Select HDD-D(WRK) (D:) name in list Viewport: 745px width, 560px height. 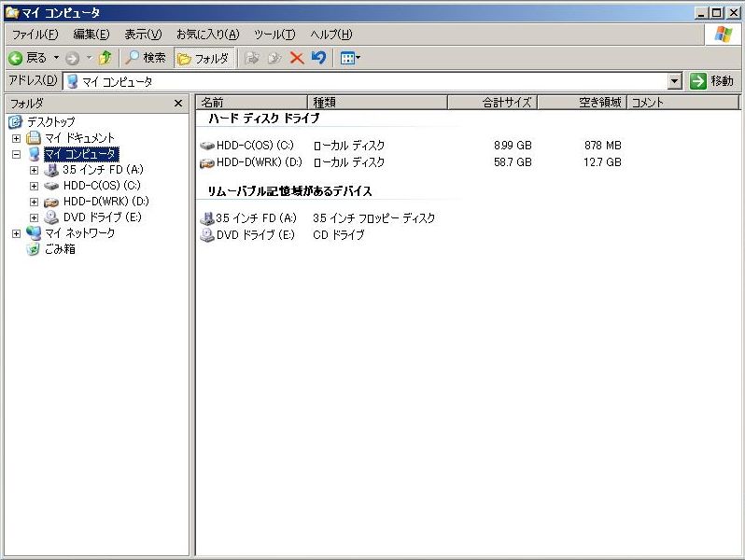click(259, 162)
